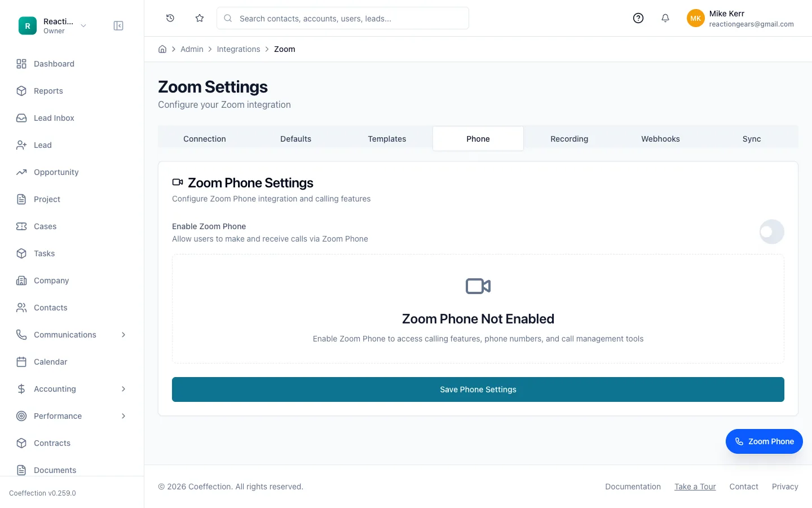The height and width of the screenshot is (508, 812).
Task: Expand the Accounting submenu chevron
Action: pyautogui.click(x=123, y=389)
